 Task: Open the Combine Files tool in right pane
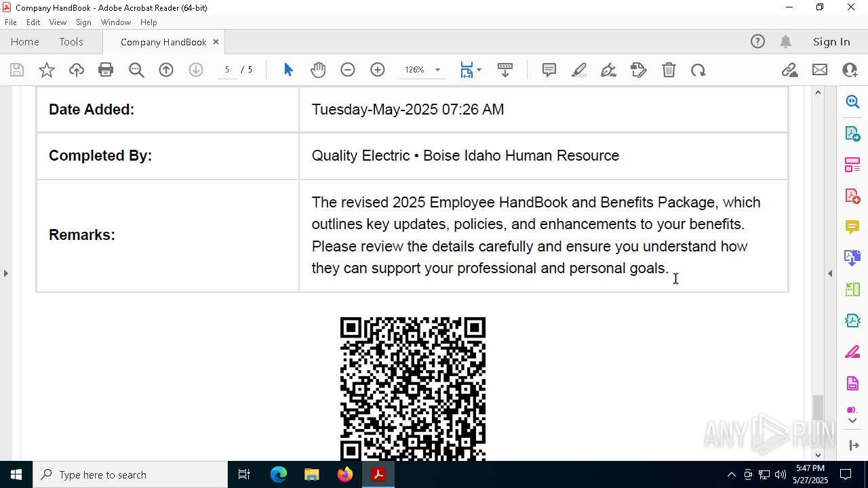tap(852, 258)
